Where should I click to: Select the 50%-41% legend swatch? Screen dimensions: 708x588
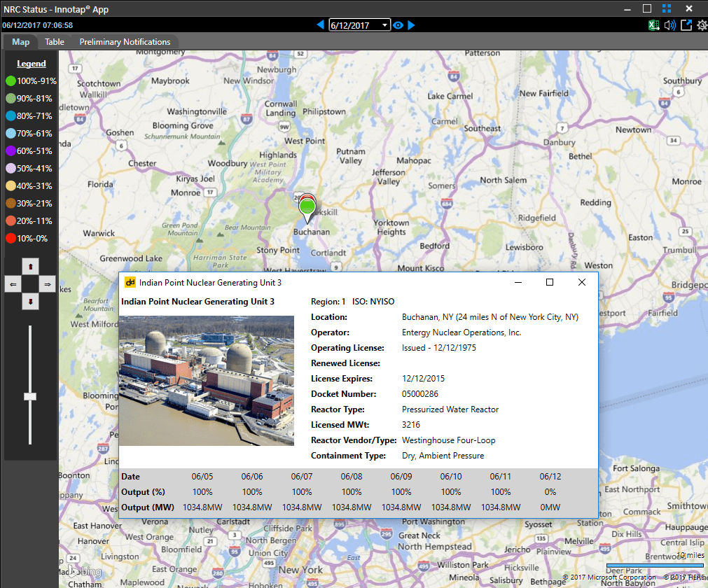[11, 168]
